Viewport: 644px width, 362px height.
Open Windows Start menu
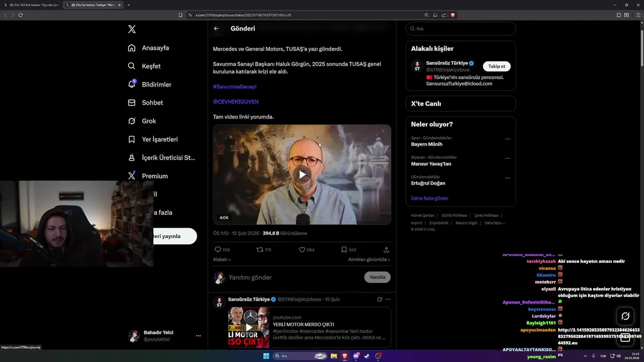click(266, 356)
